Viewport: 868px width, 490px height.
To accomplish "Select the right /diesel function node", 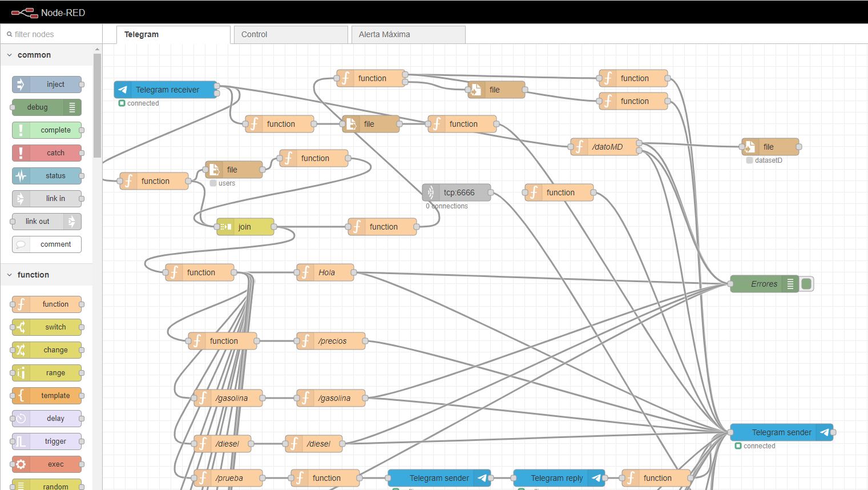I will click(314, 444).
